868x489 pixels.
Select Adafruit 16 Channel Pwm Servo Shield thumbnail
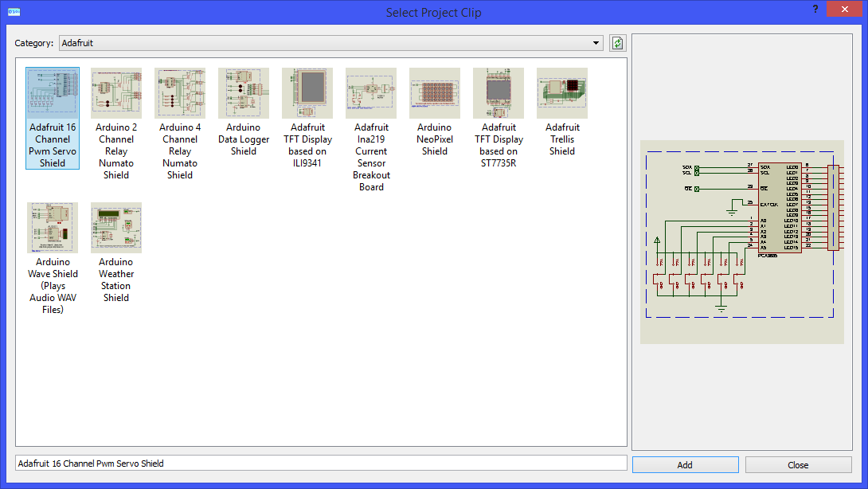(53, 93)
